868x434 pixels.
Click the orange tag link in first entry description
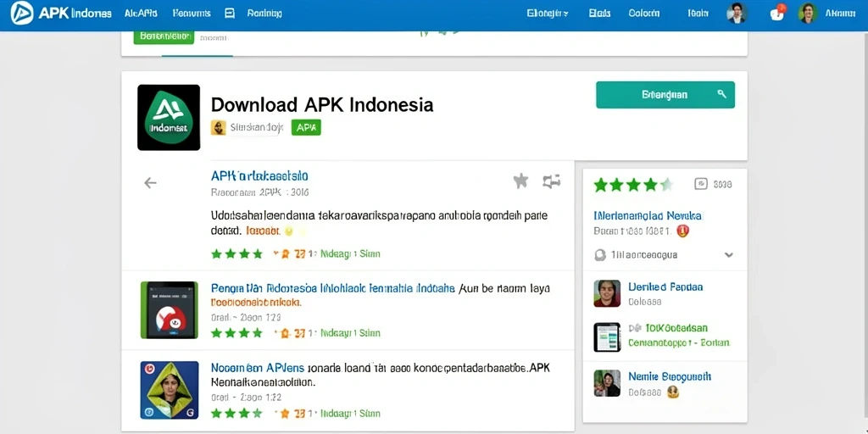[263, 231]
